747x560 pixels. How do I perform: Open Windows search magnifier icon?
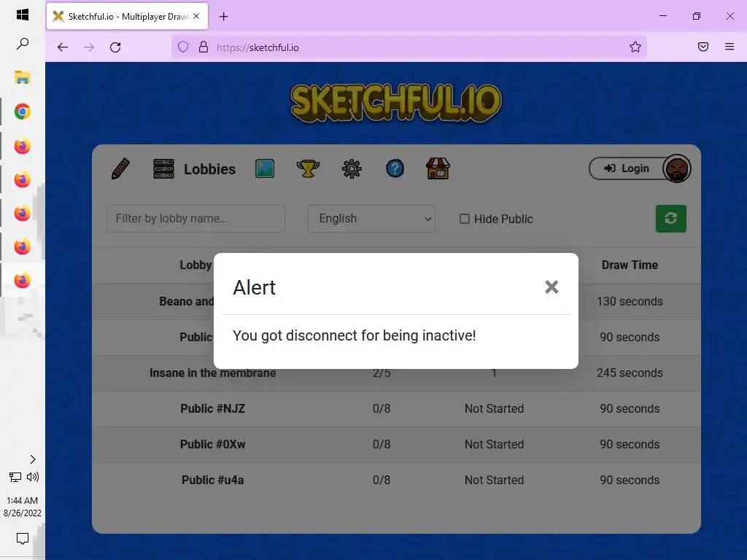pos(23,44)
